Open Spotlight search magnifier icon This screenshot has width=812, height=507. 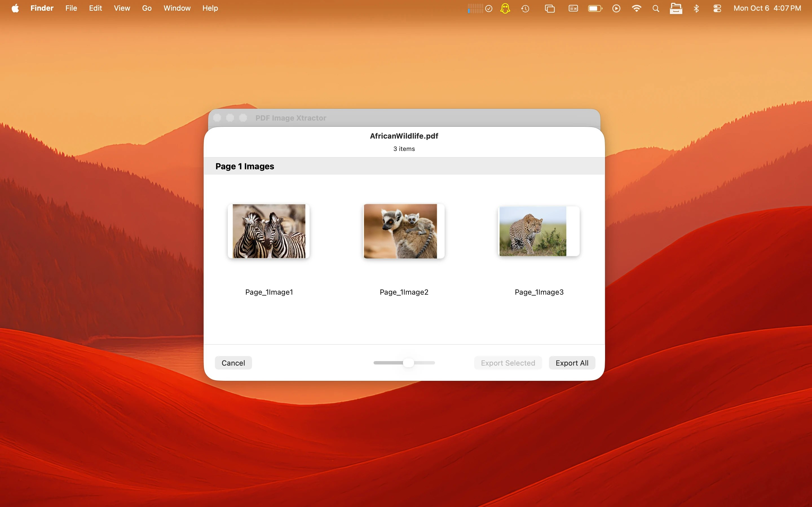coord(656,8)
